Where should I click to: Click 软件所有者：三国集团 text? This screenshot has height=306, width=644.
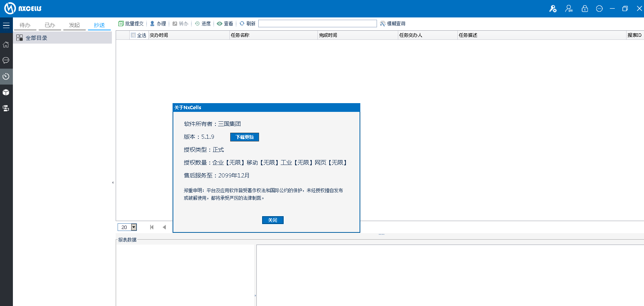(212, 124)
